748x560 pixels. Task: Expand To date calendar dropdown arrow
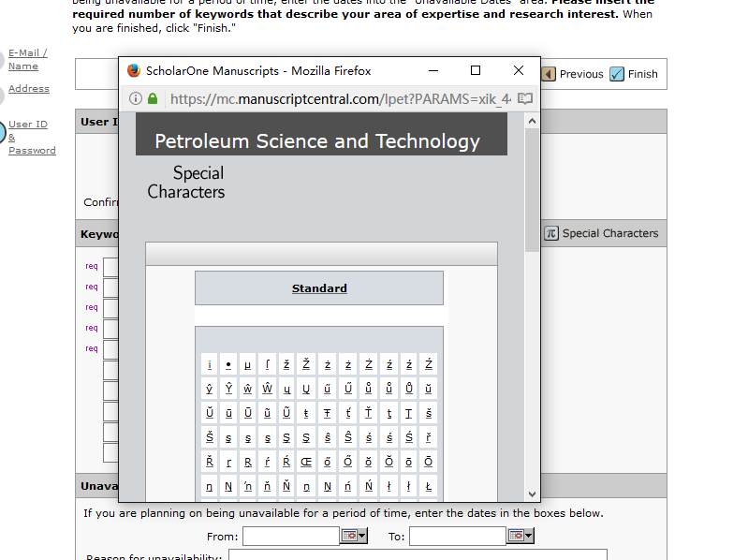pyautogui.click(x=530, y=536)
